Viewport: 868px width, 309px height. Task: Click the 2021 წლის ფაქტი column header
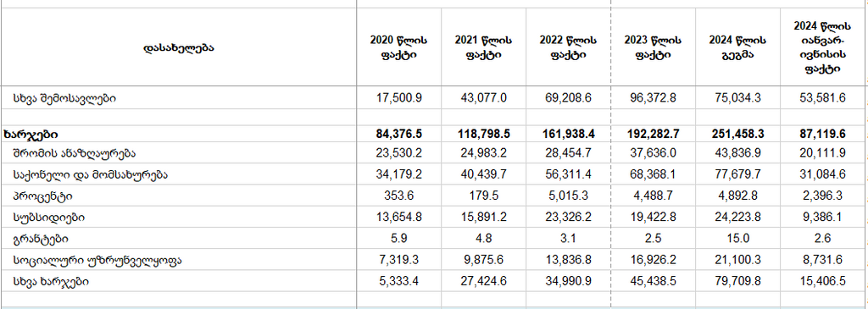click(x=483, y=47)
